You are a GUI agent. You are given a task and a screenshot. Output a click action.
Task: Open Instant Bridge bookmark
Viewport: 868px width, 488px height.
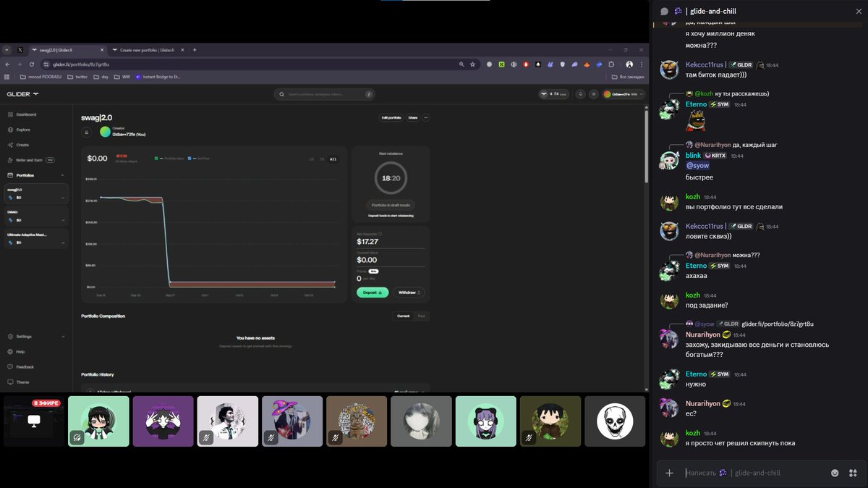(158, 76)
